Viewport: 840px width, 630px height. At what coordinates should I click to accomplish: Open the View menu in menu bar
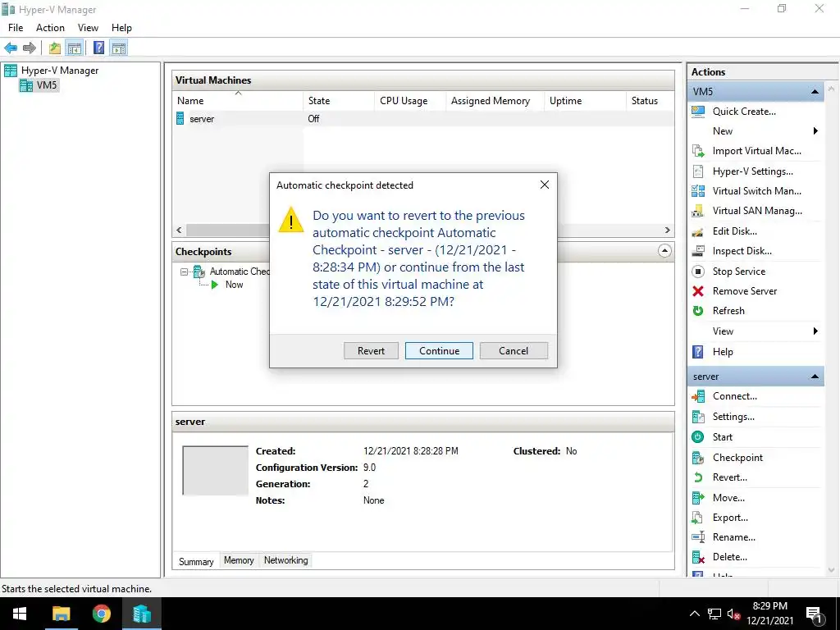point(88,28)
